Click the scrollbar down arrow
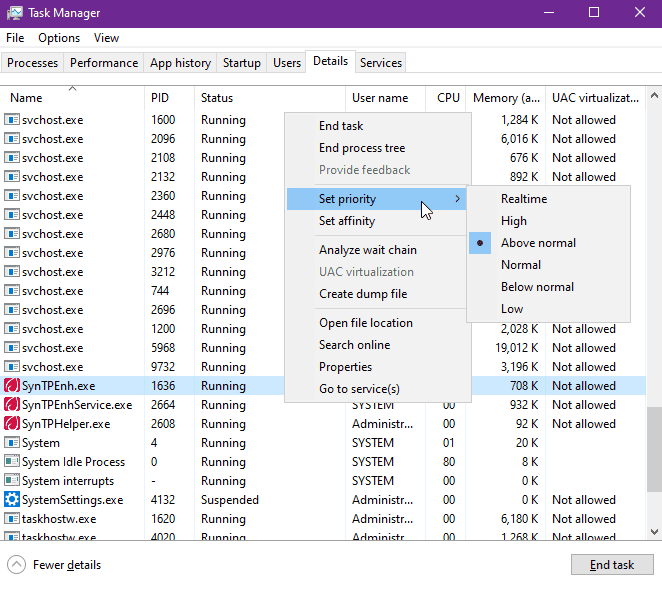The width and height of the screenshot is (662, 589). coord(654,532)
